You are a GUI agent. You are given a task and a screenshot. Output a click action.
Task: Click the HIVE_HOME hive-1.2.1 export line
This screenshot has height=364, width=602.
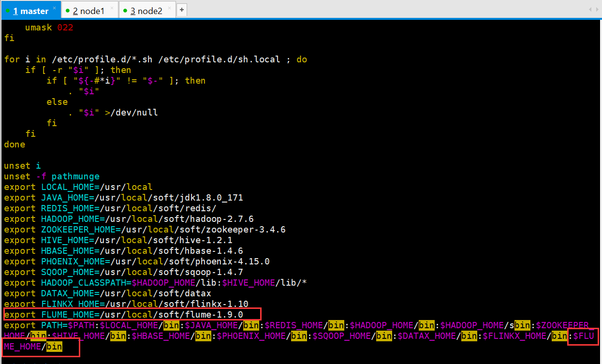coord(118,240)
